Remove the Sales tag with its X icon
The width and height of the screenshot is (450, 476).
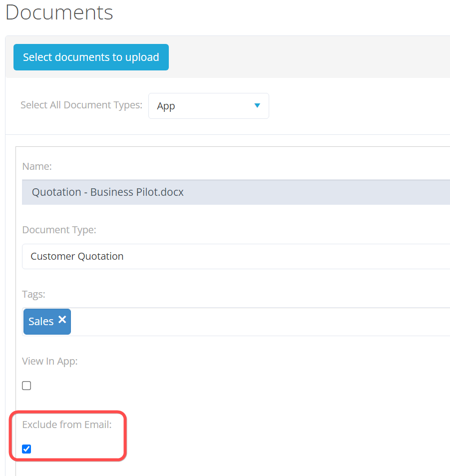click(x=62, y=320)
